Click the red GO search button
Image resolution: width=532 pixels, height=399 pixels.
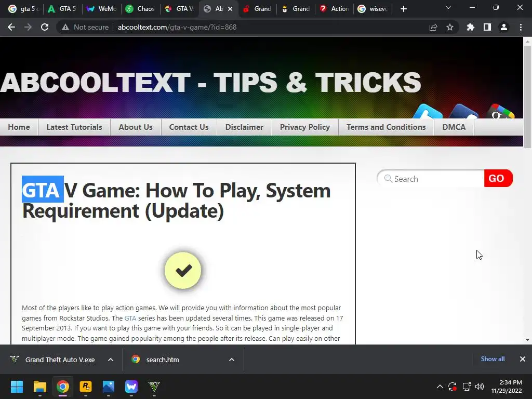(498, 178)
